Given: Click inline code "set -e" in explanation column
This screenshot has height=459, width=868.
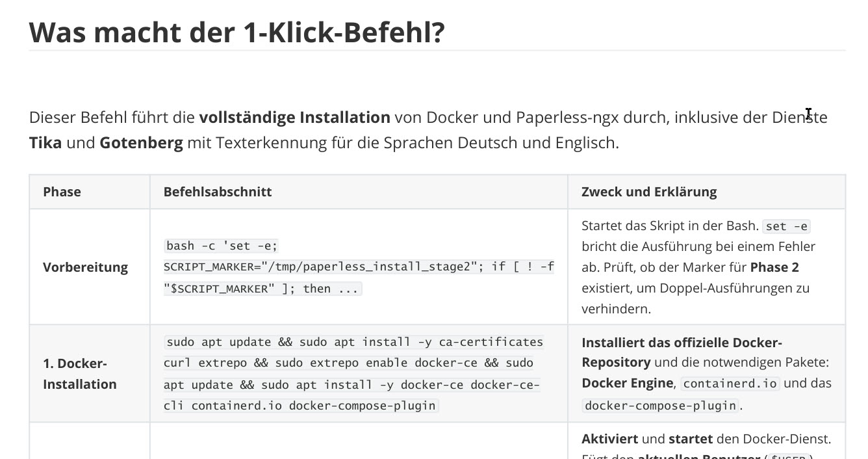Looking at the screenshot, I should 787,226.
